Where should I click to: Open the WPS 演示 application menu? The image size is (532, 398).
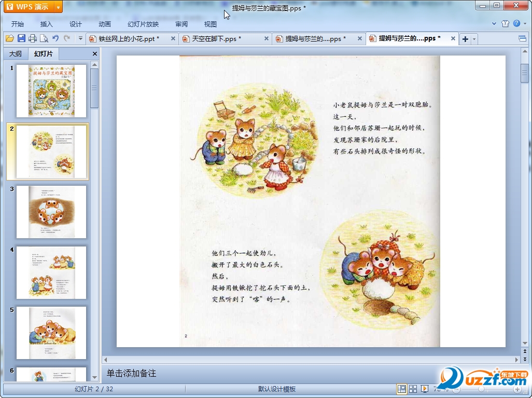tap(29, 6)
